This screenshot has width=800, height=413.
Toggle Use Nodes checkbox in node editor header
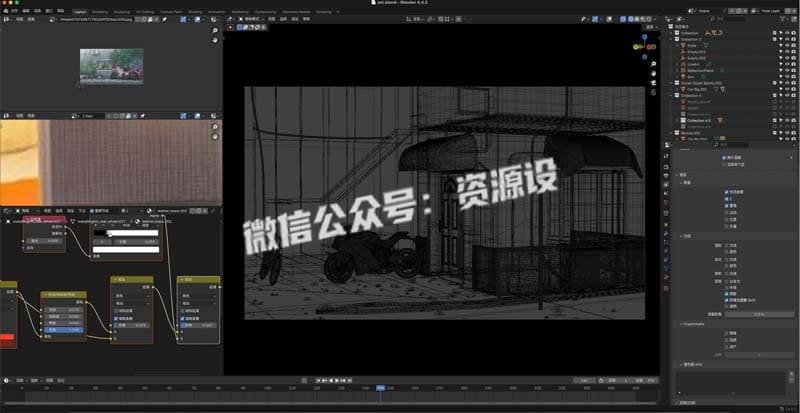pos(92,210)
